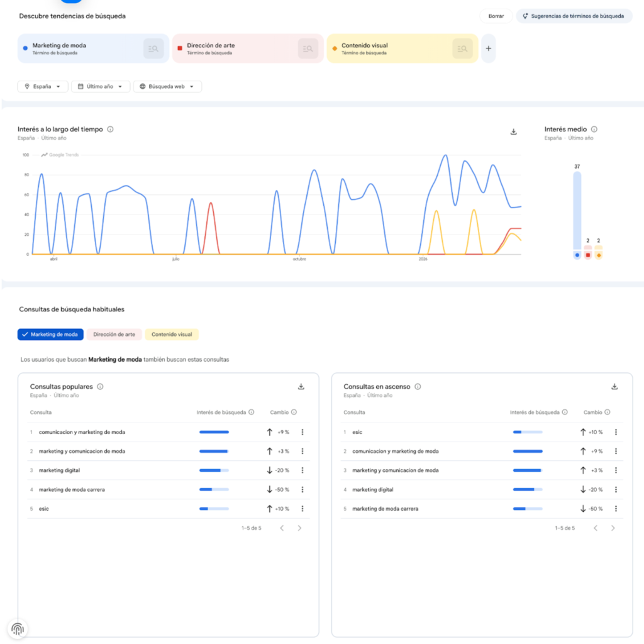This screenshot has height=644, width=644.
Task: Click the blue Interés medio bar labeled 37
Action: [x=577, y=211]
